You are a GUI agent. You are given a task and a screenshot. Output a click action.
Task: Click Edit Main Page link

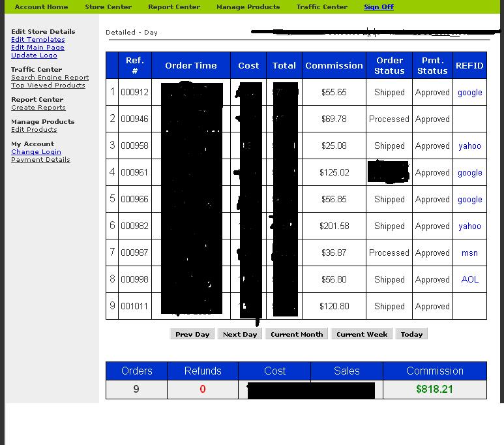[38, 48]
